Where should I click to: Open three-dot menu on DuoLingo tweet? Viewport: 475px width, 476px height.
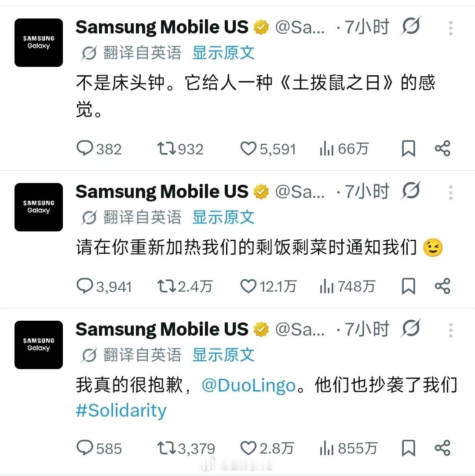(x=451, y=330)
